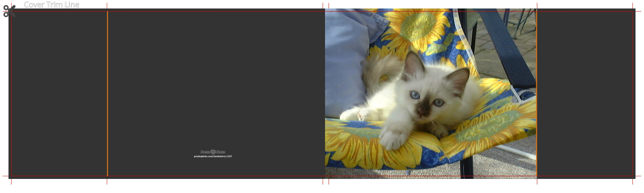Open the prestophoto.com/bookstore/1357 link
The height and width of the screenshot is (193, 644).
coord(213,156)
